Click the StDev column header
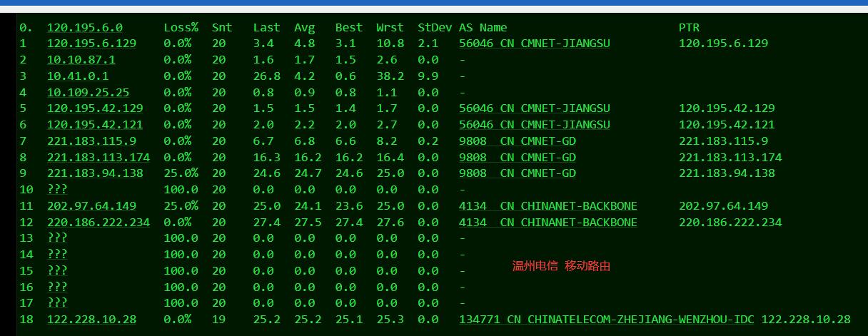 point(435,27)
